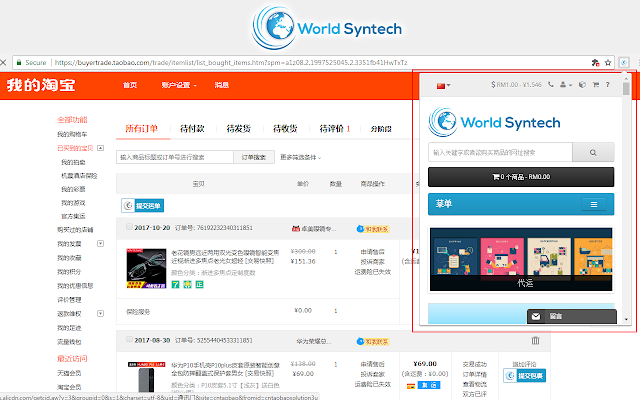Switch to the 分阶段 tab

click(381, 129)
